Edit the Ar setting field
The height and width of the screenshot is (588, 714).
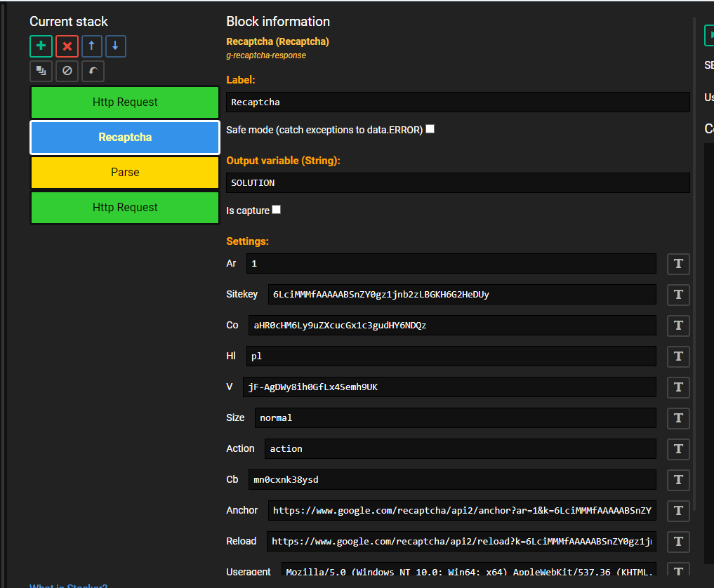coord(451,264)
